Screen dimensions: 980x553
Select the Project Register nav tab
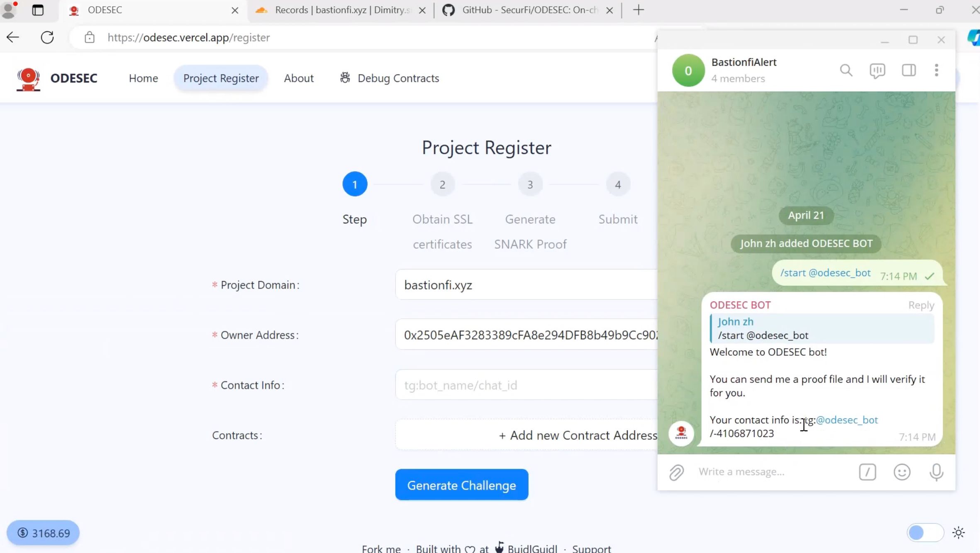pos(221,78)
